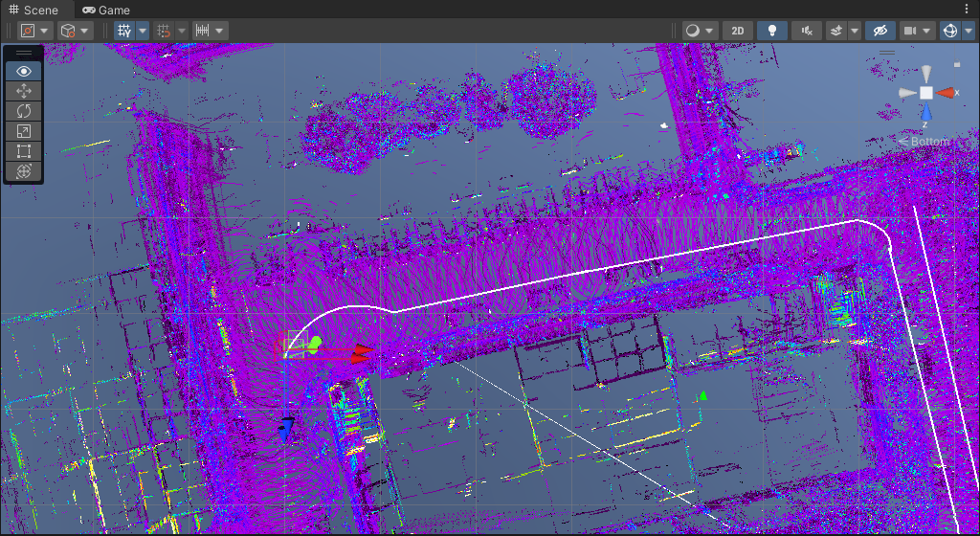Select the Scale tool

click(24, 131)
